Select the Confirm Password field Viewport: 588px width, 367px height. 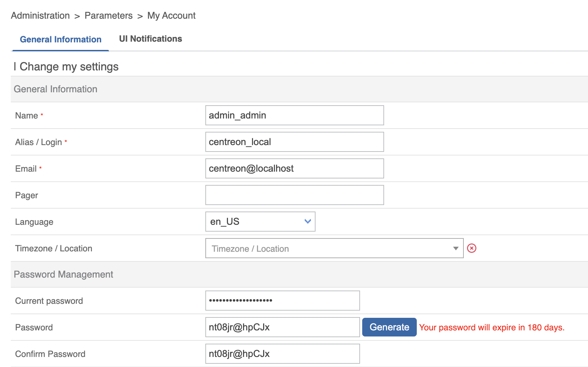(x=282, y=354)
